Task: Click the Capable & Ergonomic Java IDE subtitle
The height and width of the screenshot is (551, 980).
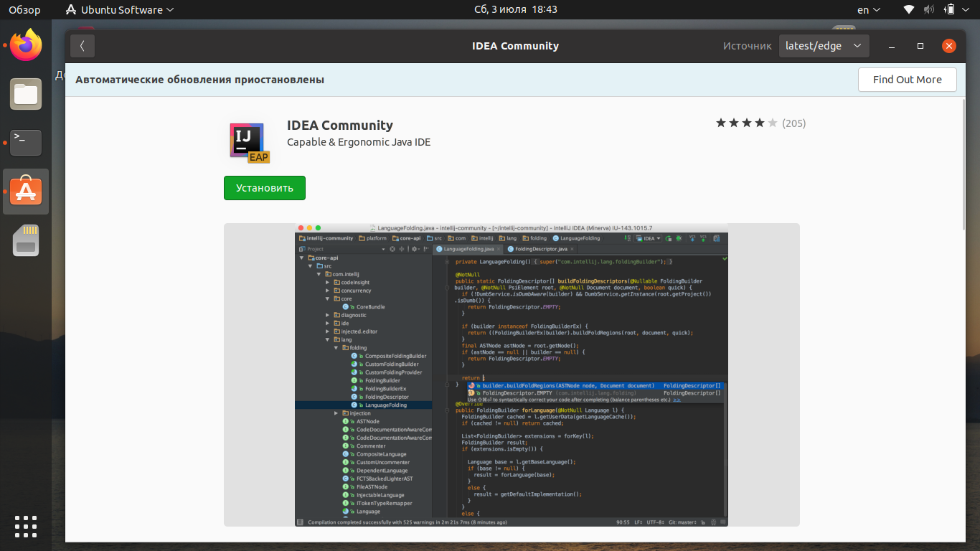Action: click(x=359, y=142)
